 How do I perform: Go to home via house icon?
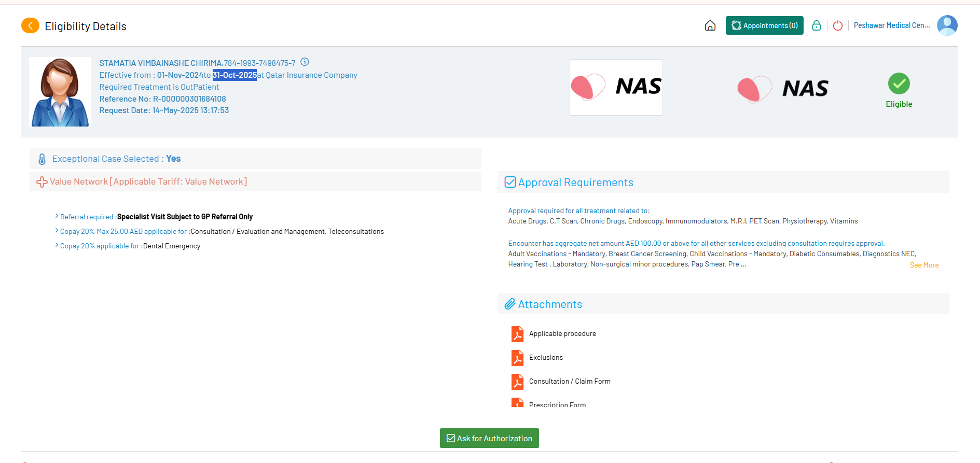click(x=710, y=25)
